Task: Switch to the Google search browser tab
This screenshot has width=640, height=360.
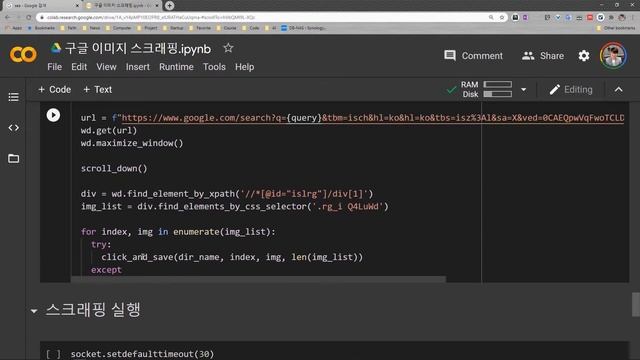Action: pyautogui.click(x=42, y=6)
